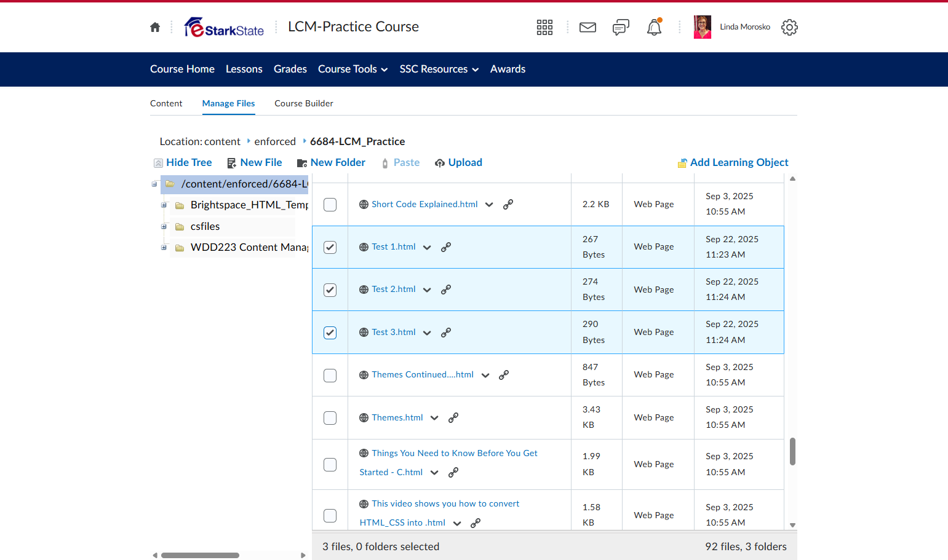This screenshot has width=948, height=560.
Task: Uncheck the Test 3.html checkbox
Action: coord(330,333)
